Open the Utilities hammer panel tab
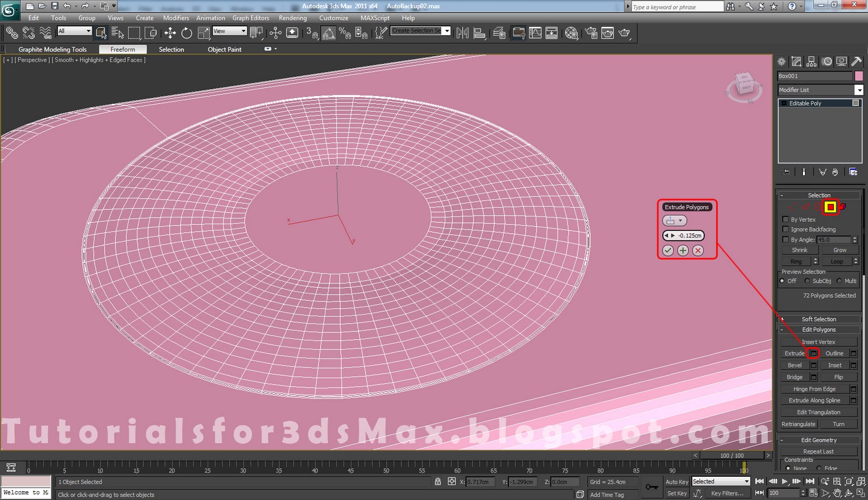 (856, 62)
